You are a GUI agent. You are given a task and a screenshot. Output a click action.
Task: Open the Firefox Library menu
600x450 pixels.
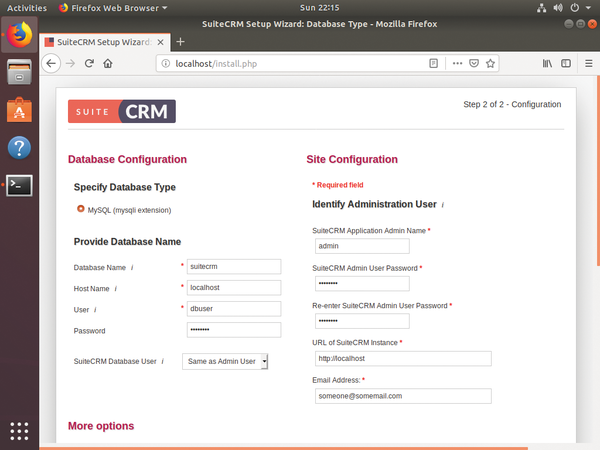(x=547, y=64)
